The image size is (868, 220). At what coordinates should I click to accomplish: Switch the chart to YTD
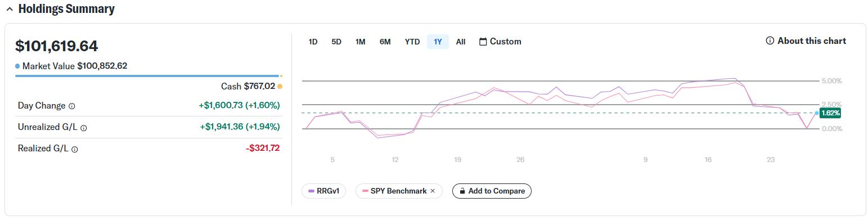coord(412,42)
